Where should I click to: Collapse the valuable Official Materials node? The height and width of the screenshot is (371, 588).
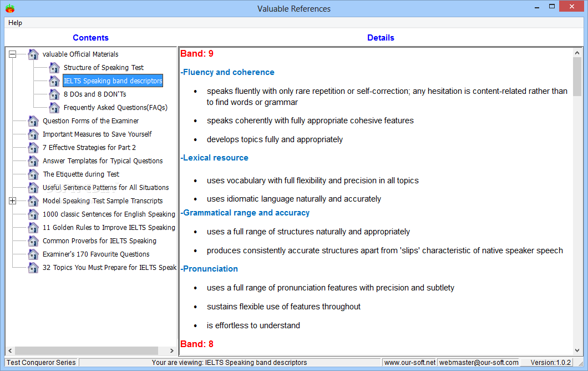click(x=12, y=54)
